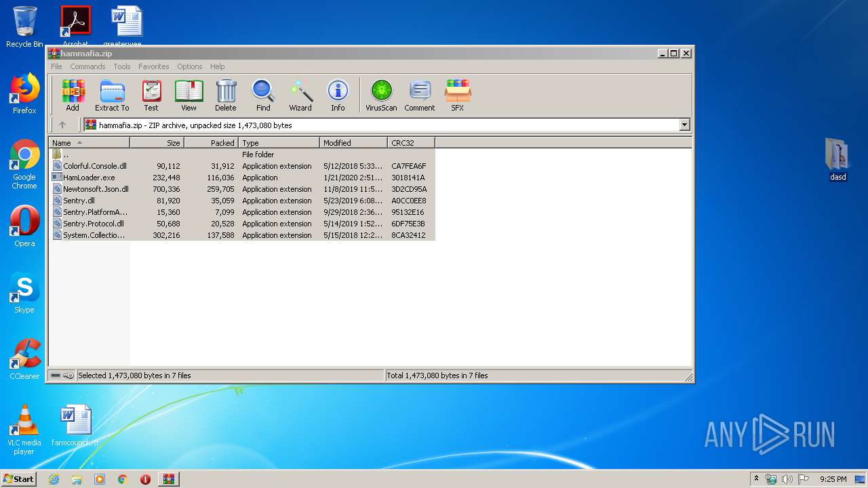Select System.Collectio... file row

pyautogui.click(x=242, y=235)
